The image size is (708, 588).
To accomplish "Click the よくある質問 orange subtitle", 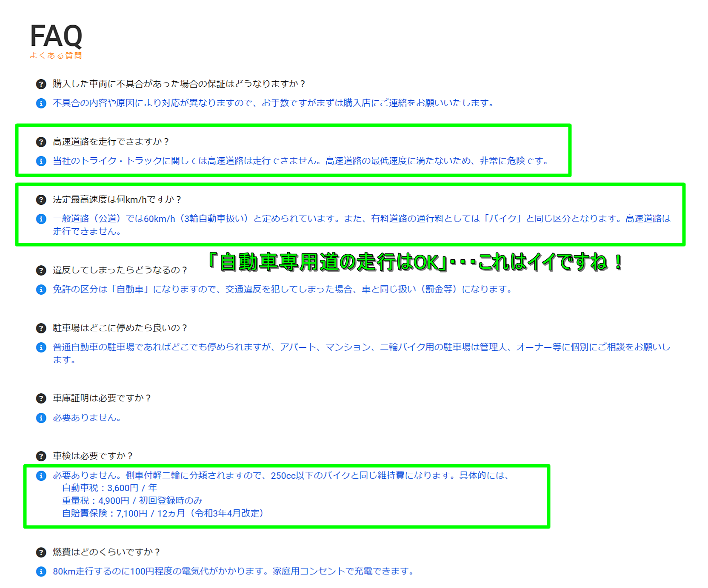I will 56,56.
